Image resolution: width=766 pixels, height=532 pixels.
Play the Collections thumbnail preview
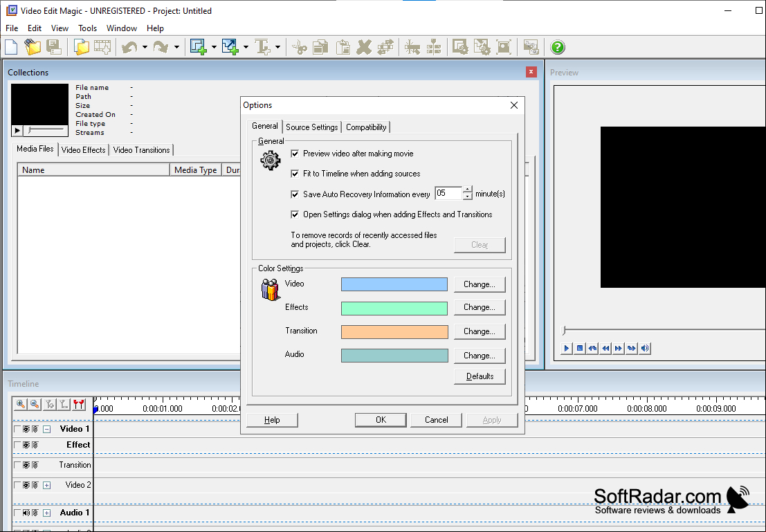point(17,131)
